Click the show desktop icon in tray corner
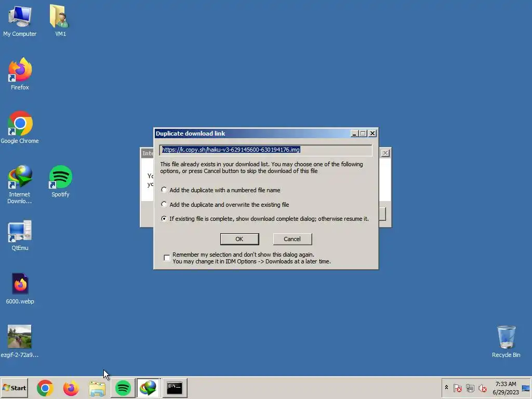 tap(526, 388)
